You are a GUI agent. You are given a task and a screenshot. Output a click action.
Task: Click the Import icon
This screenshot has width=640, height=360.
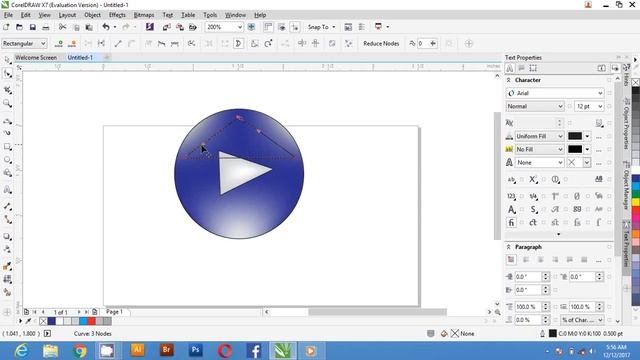click(x=167, y=27)
